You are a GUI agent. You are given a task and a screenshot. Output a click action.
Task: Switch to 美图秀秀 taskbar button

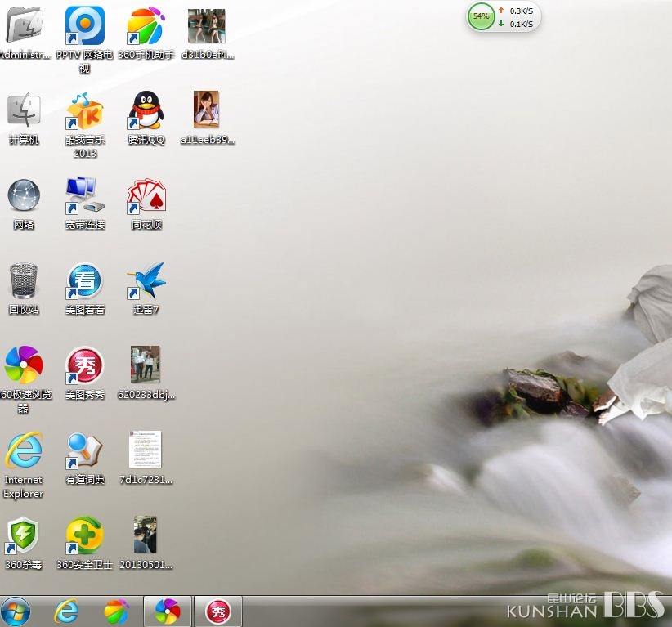(x=218, y=611)
